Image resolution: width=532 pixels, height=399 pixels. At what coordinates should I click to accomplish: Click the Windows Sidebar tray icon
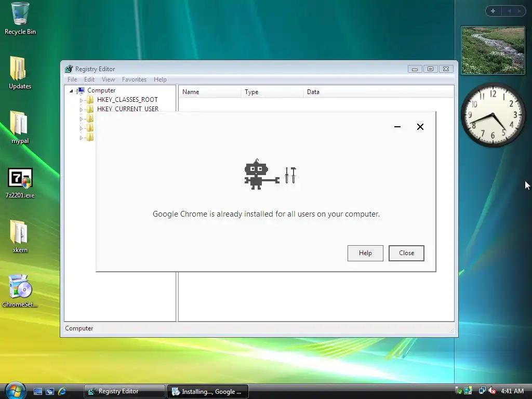468,391
